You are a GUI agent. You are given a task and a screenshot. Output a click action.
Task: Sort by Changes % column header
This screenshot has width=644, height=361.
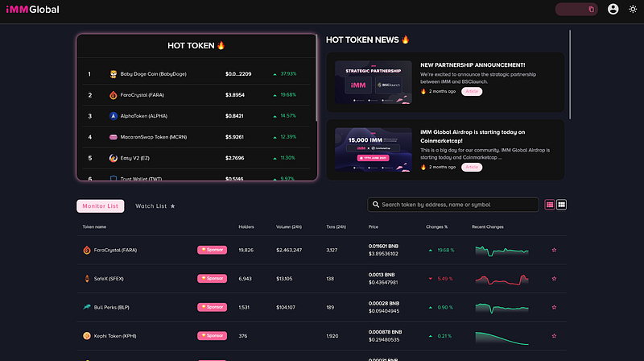coord(436,227)
